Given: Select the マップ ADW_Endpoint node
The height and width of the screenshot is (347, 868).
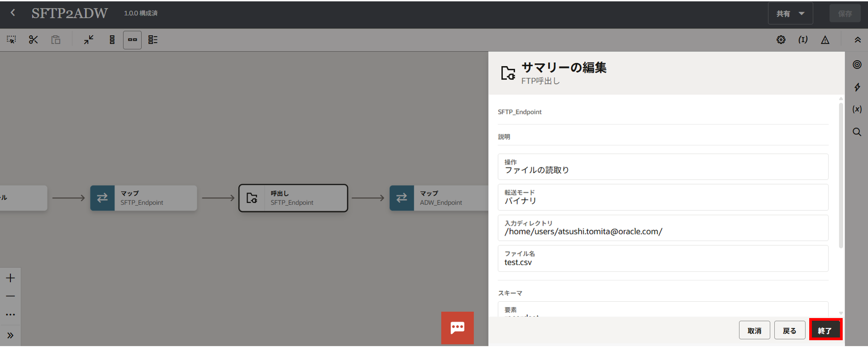Looking at the screenshot, I should pos(439,198).
